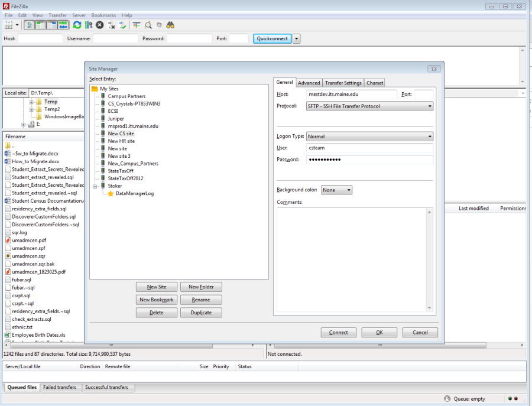
Task: Toggle processing of the transfer queue icon
Action: [x=89, y=25]
